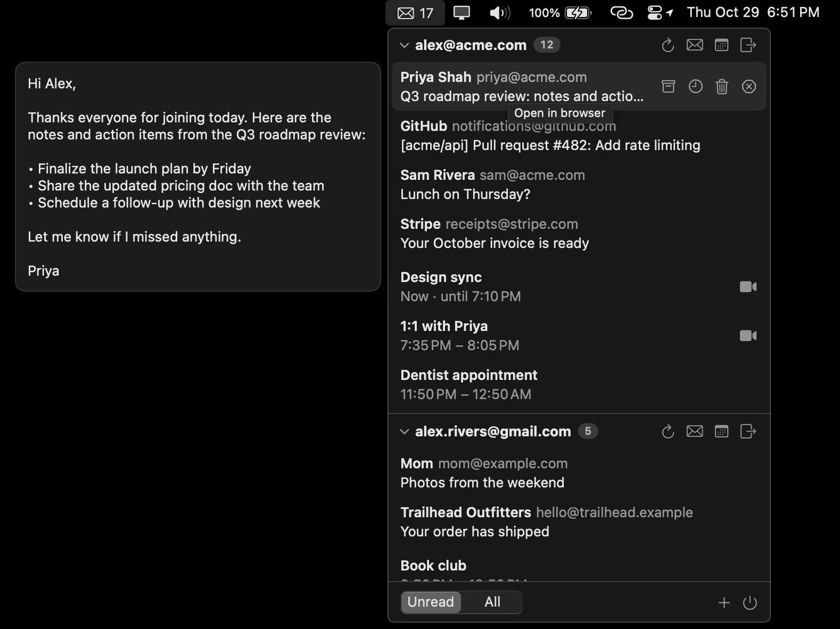840x629 pixels.
Task: Select the Dentist appointment event
Action: [x=579, y=385]
